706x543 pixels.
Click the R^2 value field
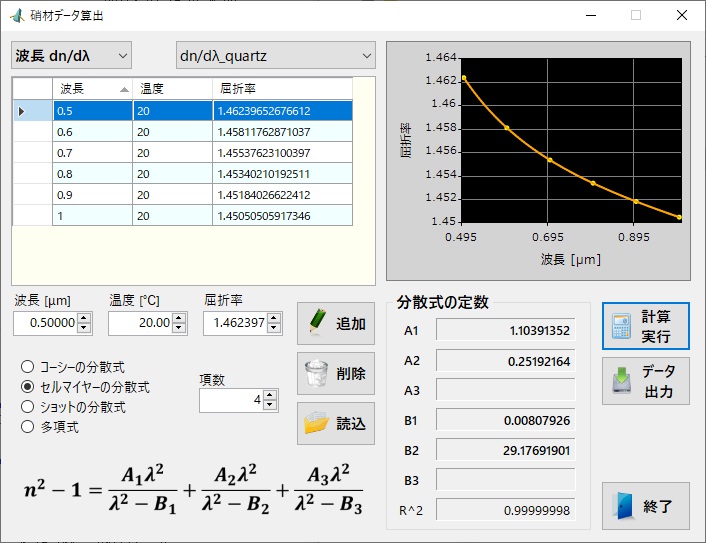click(505, 510)
